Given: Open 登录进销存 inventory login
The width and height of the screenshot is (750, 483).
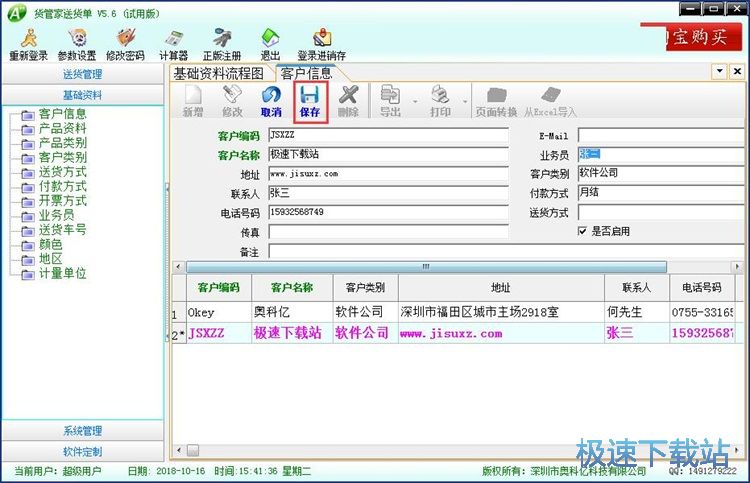Looking at the screenshot, I should point(321,44).
